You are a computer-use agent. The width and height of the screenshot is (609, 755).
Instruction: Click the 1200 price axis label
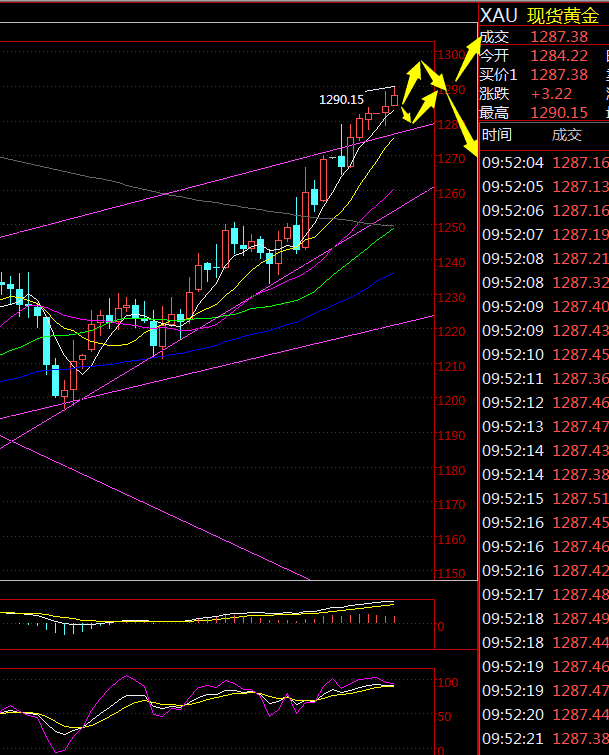click(451, 401)
